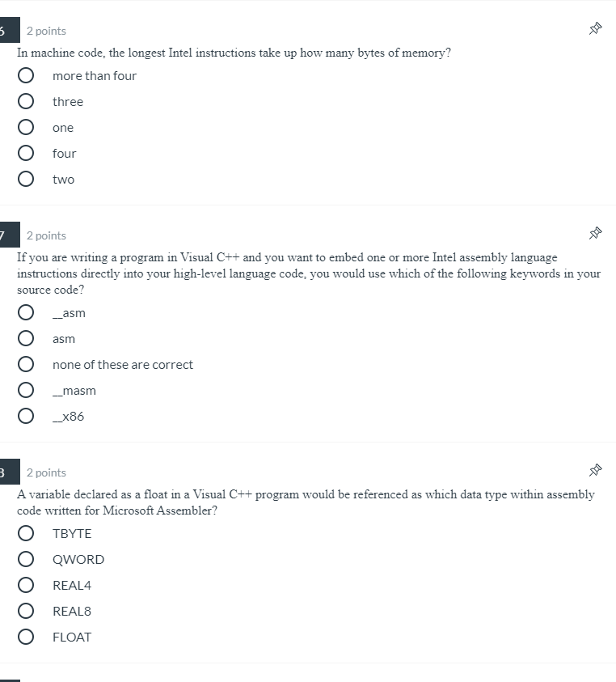Select the FLOAT answer

pos(26,637)
